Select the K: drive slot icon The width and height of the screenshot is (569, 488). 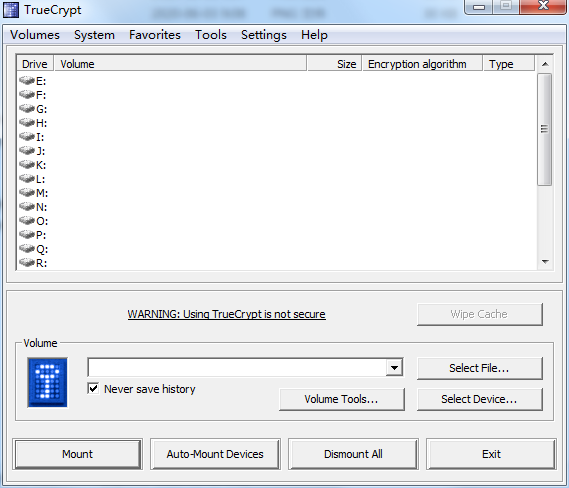[27, 165]
